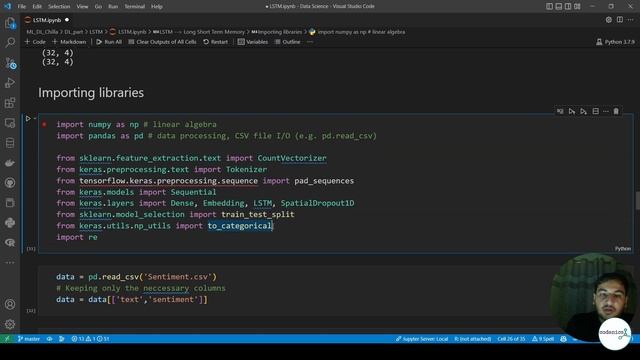Click Cell 26 of 35 status item
Viewport: 640px width, 360px height.
(x=511, y=339)
